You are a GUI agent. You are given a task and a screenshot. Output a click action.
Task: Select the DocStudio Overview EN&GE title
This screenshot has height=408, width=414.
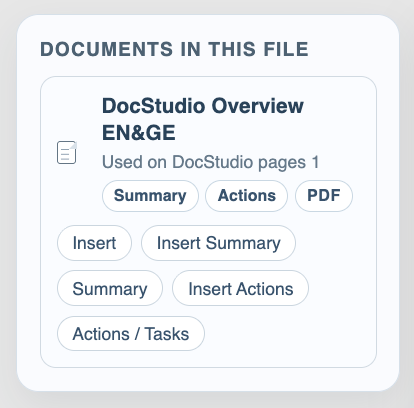point(203,119)
